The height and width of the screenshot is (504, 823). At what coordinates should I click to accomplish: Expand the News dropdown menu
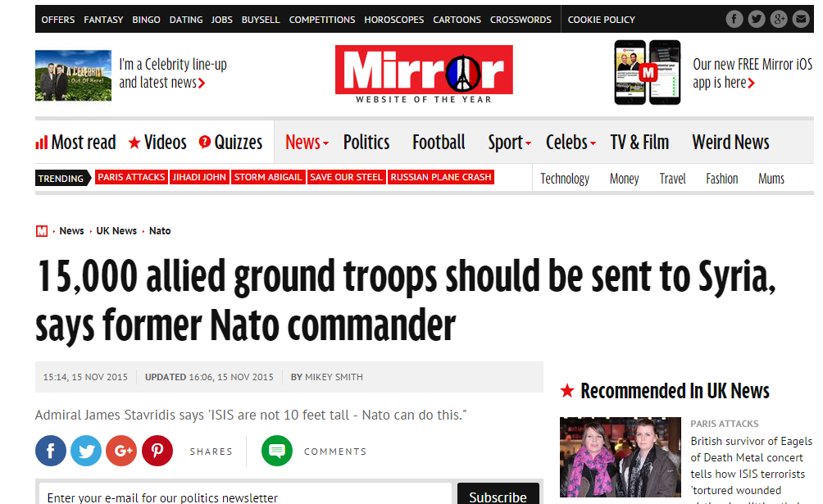pyautogui.click(x=307, y=143)
